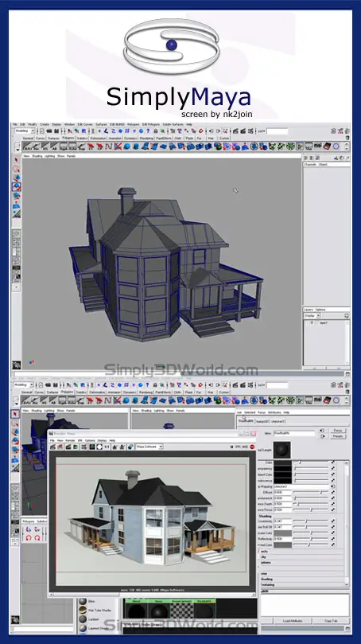Expand the Texturing section in Attribute Editor

(x=267, y=584)
